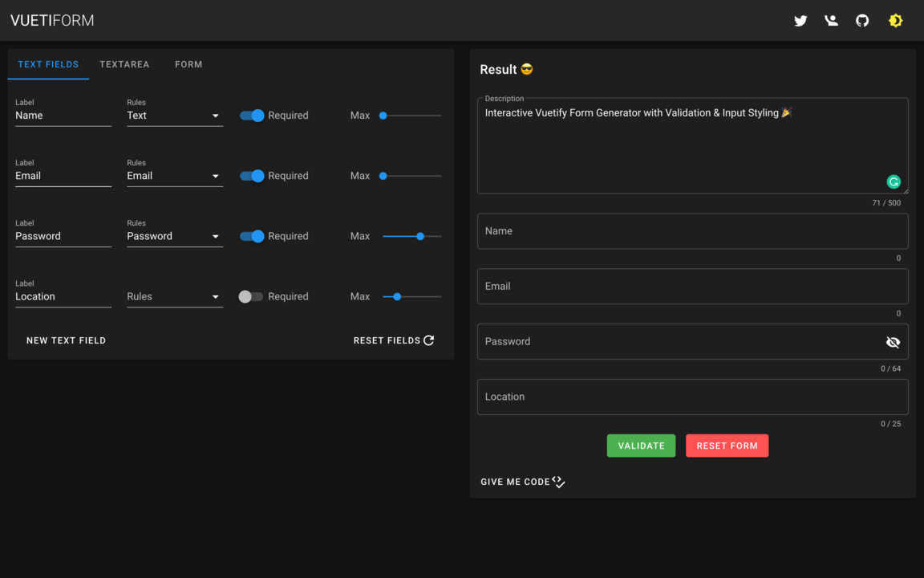This screenshot has width=924, height=578.
Task: Switch to the Form tab
Action: 188,64
